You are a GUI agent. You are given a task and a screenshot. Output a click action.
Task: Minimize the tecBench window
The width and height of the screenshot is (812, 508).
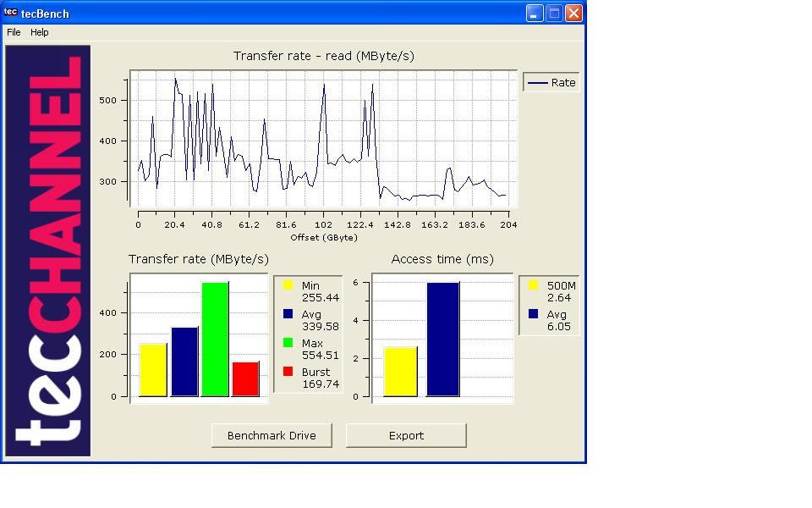point(535,13)
